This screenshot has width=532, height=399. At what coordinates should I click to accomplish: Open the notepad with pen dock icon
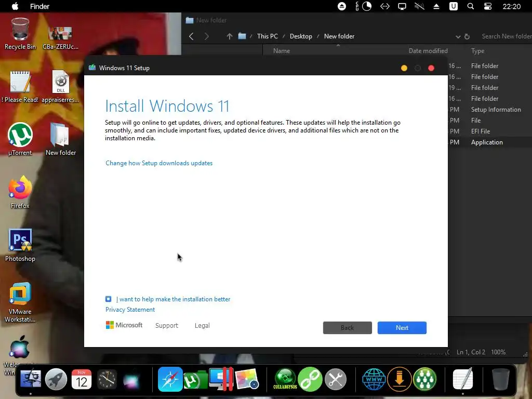point(463,379)
